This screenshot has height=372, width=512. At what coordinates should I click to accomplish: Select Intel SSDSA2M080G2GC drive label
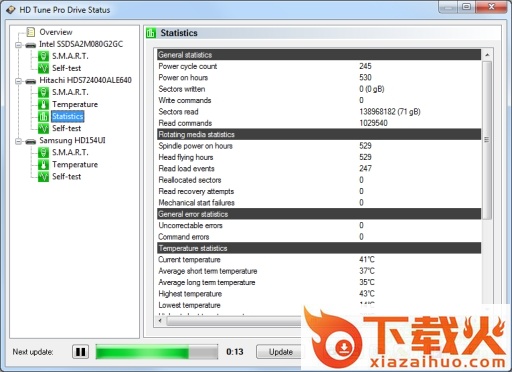point(81,44)
